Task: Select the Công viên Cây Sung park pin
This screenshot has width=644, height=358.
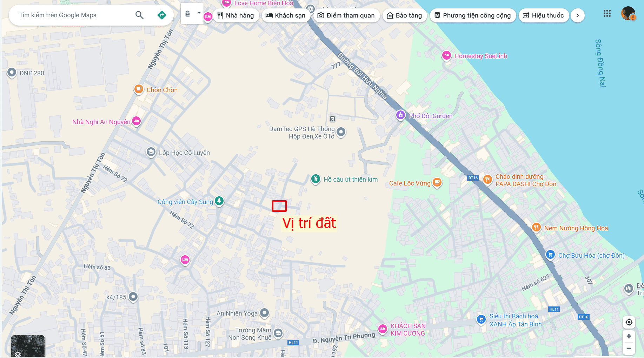Action: pyautogui.click(x=219, y=201)
